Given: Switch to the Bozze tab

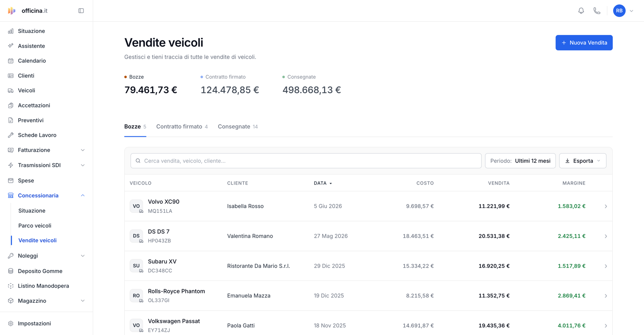Looking at the screenshot, I should (135, 127).
